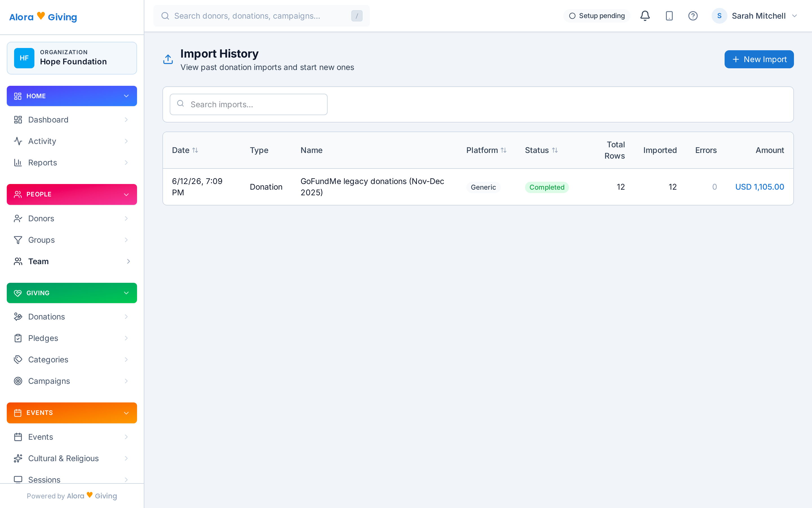
Task: Click the slash shortcut key badge
Action: [x=357, y=16]
